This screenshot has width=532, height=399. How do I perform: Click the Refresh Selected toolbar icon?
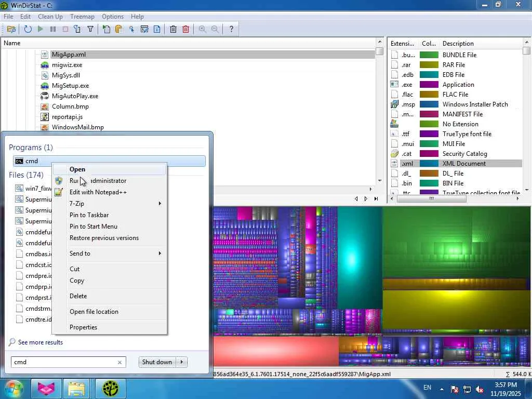[77, 29]
